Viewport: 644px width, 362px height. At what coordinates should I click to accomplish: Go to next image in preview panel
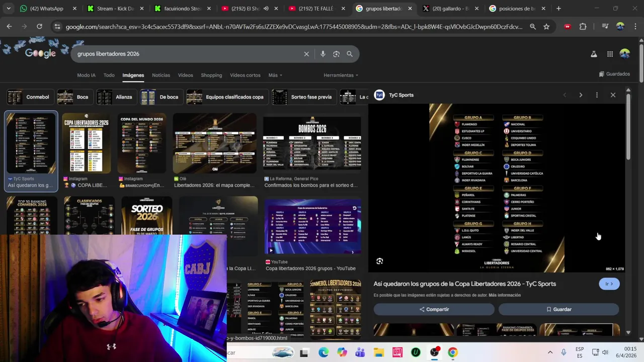click(581, 95)
